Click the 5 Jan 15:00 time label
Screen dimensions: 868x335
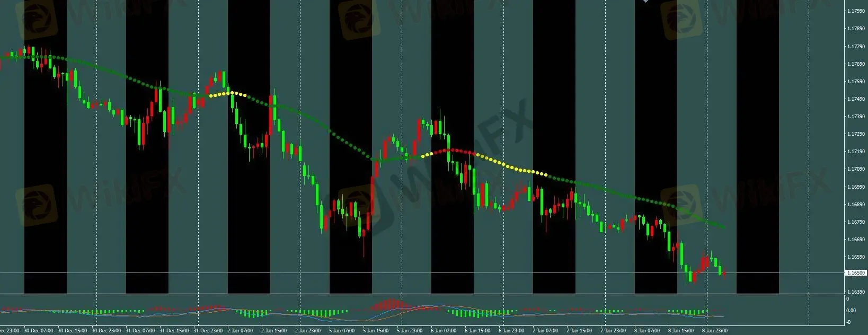pyautogui.click(x=375, y=331)
